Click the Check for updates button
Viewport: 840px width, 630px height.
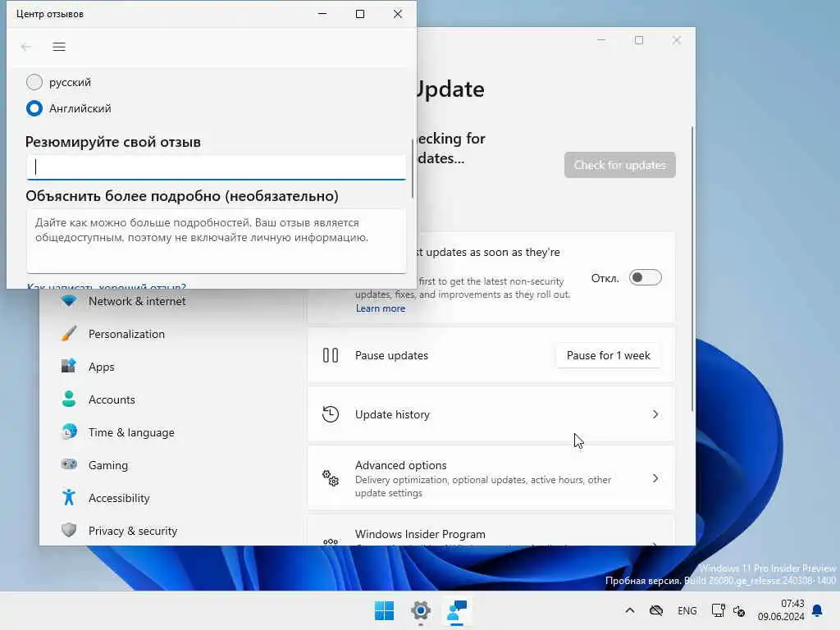(620, 165)
